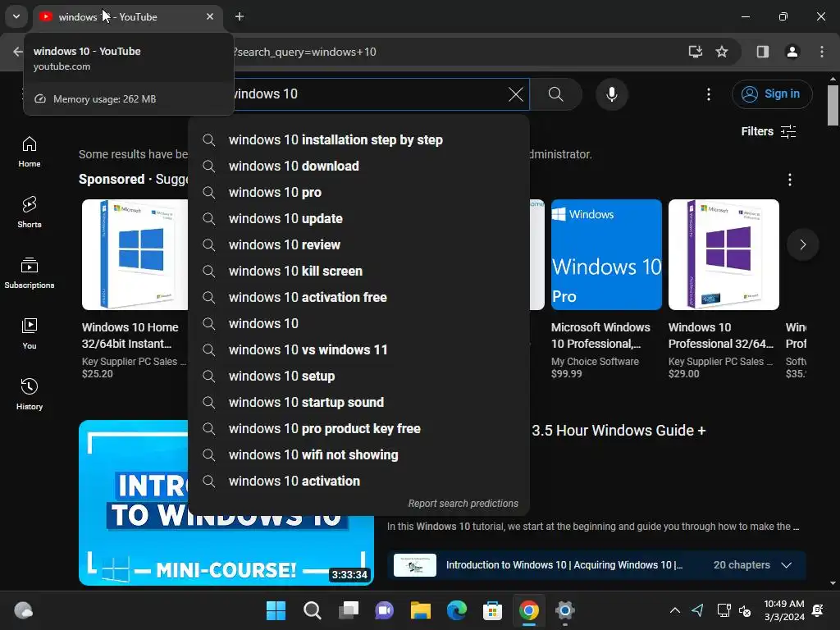
Task: Click the page vertical scrollbar thumb
Action: [833, 106]
